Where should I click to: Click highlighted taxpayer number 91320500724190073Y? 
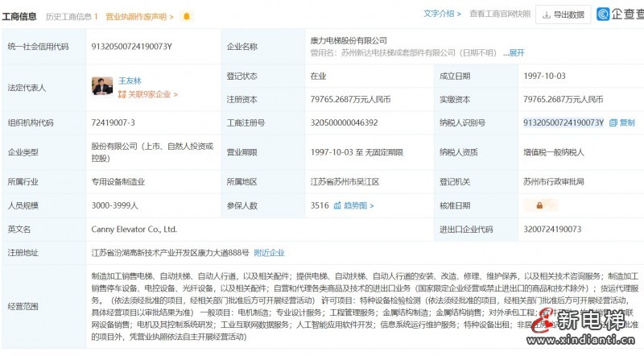pos(563,122)
